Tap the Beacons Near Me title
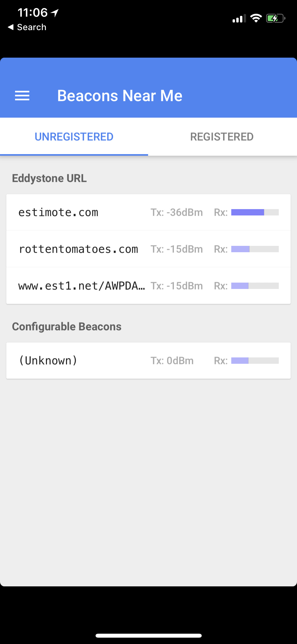The height and width of the screenshot is (644, 297). (x=120, y=96)
